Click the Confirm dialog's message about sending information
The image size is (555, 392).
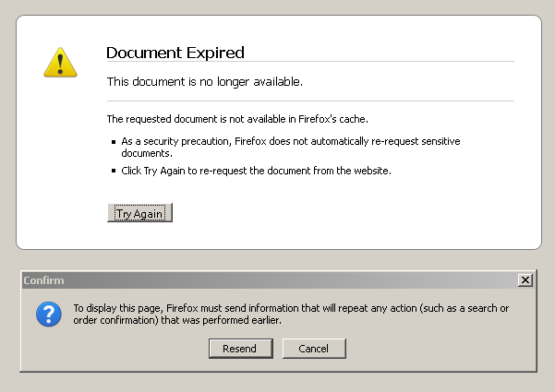pyautogui.click(x=290, y=314)
